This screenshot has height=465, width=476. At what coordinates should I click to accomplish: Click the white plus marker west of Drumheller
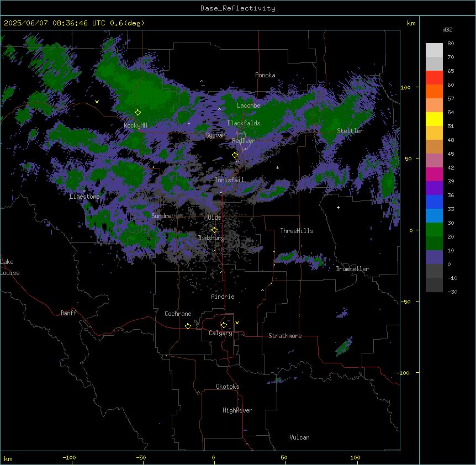pos(338,207)
